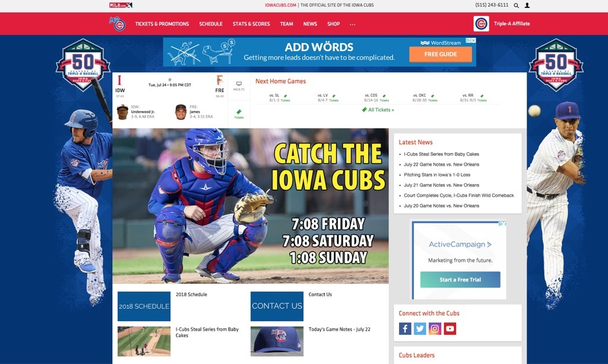Click the YouTube icon

(x=450, y=328)
